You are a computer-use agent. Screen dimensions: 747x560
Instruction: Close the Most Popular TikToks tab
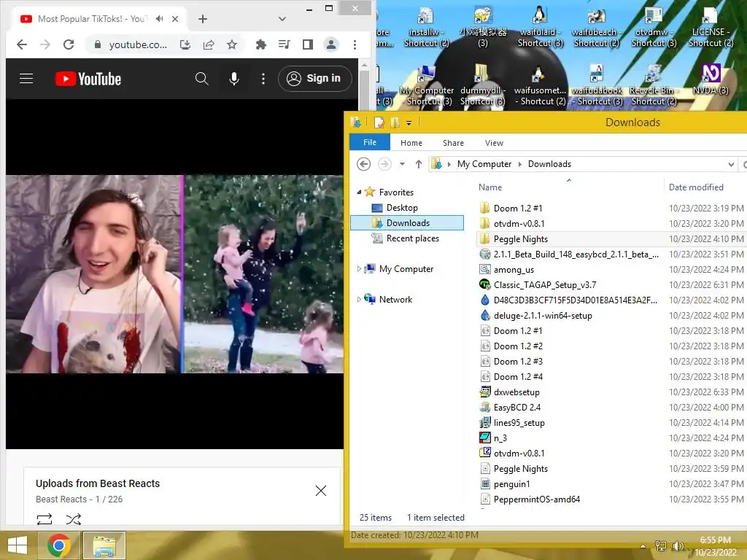[175, 18]
